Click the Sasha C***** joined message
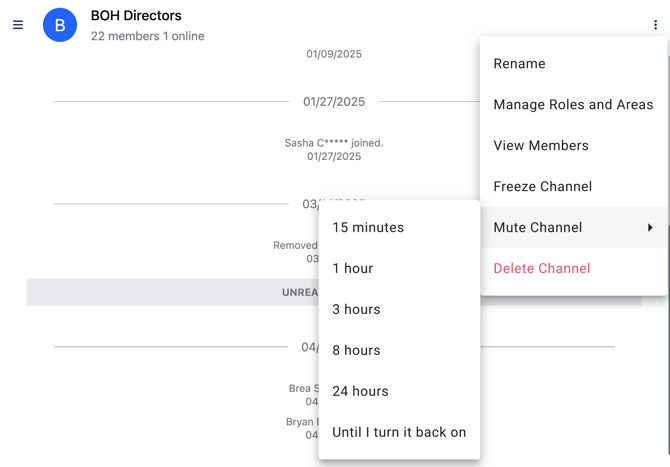Image resolution: width=670 pixels, height=467 pixels. tap(334, 143)
